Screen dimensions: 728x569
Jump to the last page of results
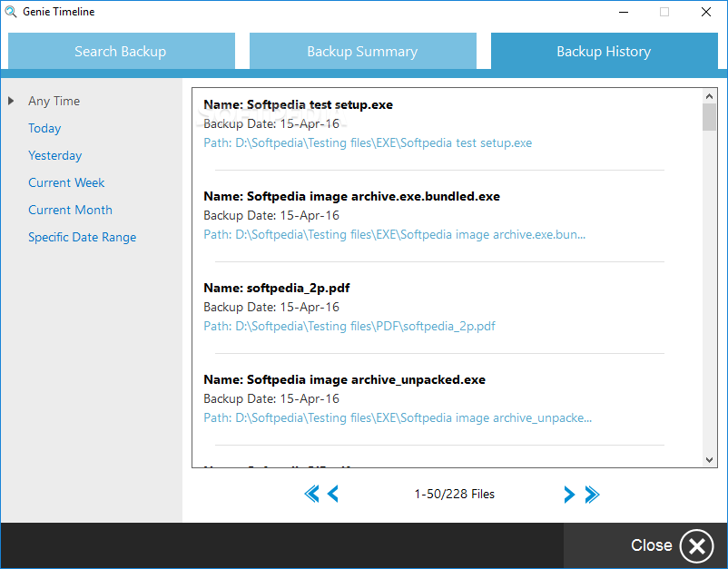(592, 495)
